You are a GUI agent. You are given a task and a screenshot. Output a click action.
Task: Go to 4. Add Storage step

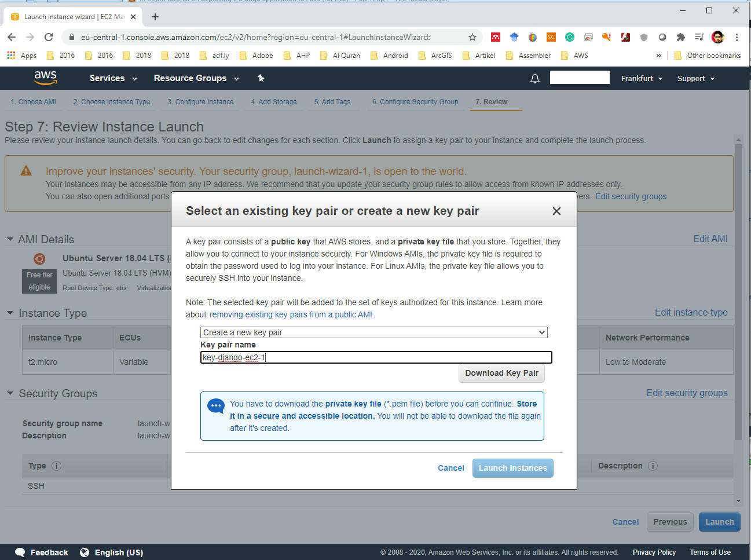tap(274, 101)
